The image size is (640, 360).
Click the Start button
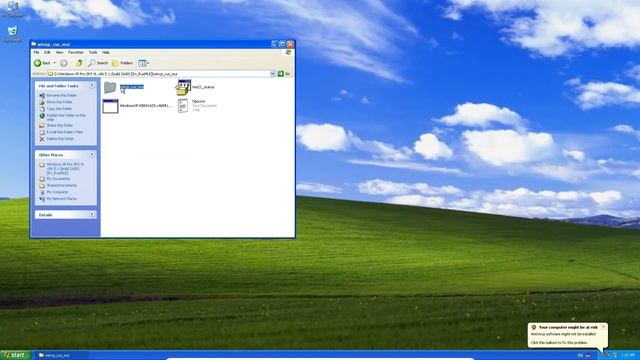point(16,355)
